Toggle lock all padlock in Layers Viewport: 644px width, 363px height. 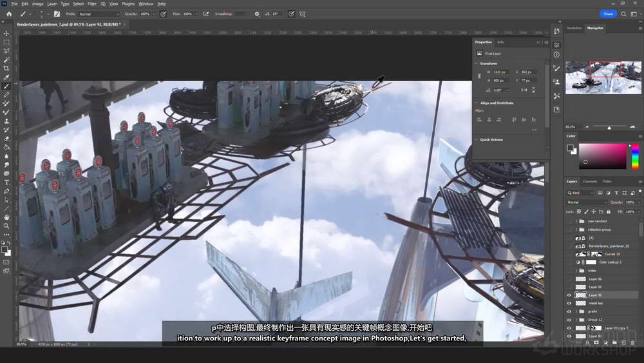click(x=609, y=211)
